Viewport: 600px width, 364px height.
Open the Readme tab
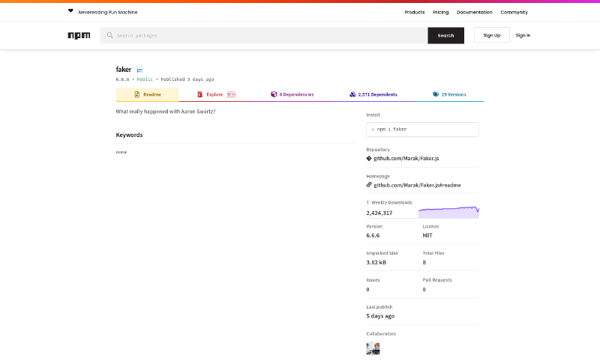[147, 94]
